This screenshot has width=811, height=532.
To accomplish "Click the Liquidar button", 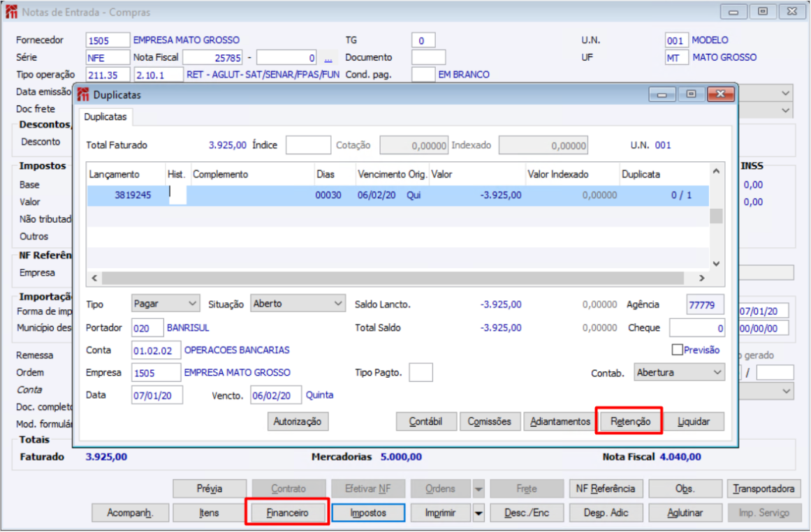I will (x=694, y=422).
